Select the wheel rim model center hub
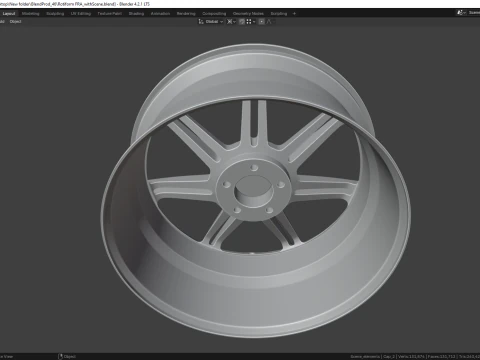 [x=254, y=191]
